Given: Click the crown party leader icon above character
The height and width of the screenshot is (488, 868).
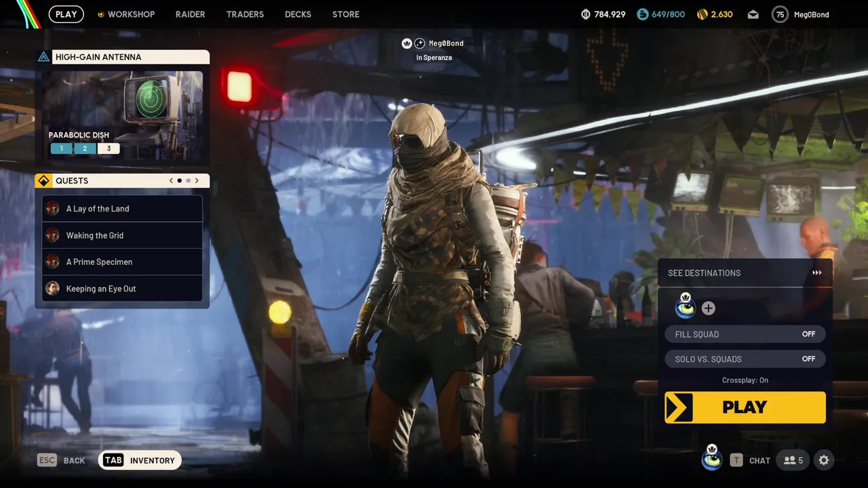Looking at the screenshot, I should pyautogui.click(x=407, y=43).
